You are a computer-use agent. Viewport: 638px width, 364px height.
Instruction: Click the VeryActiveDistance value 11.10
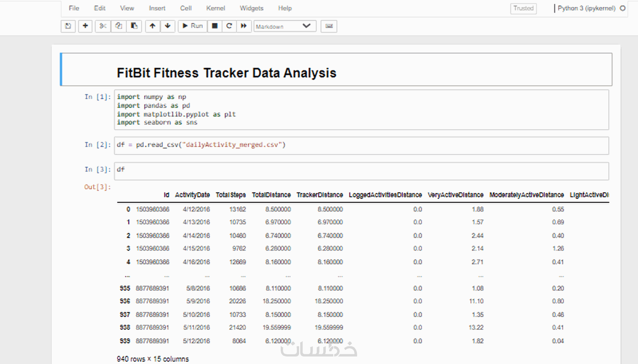pos(476,301)
